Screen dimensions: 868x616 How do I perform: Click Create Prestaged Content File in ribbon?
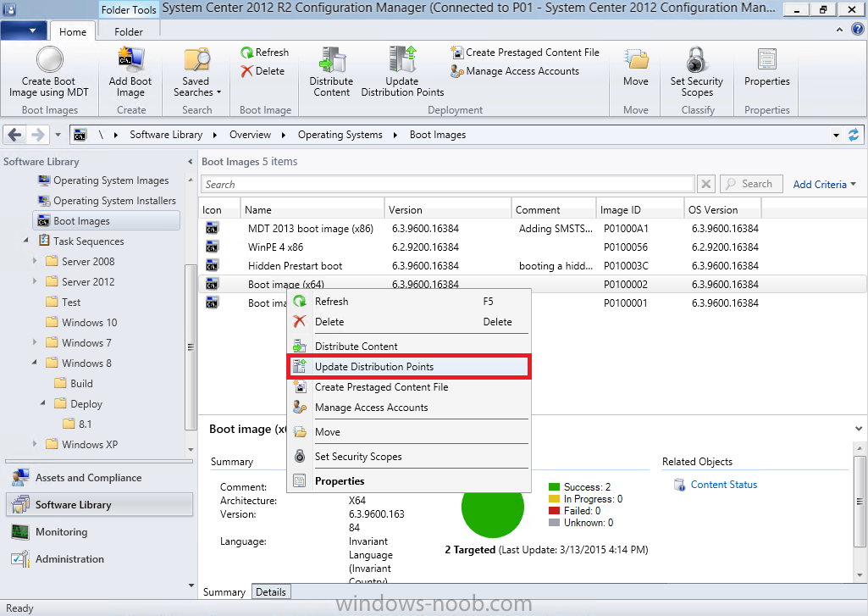coord(525,52)
